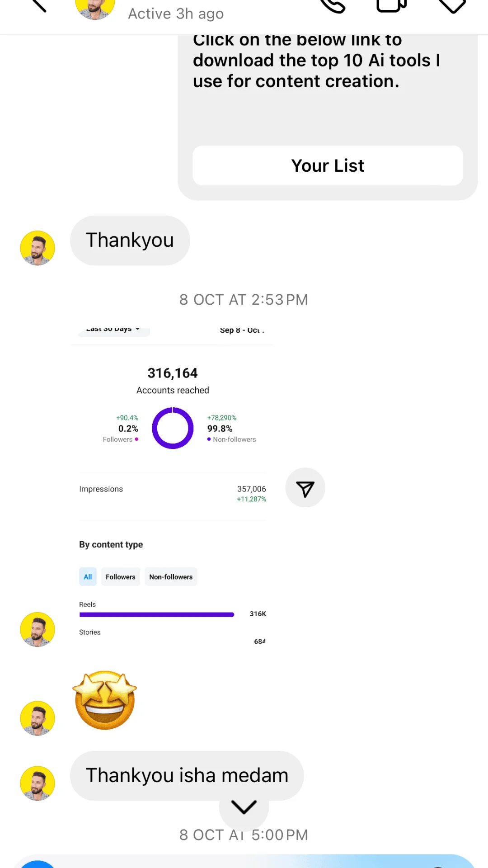Tap avatar next to star-eyes emoji
Viewport: 488px width, 868px height.
click(38, 718)
